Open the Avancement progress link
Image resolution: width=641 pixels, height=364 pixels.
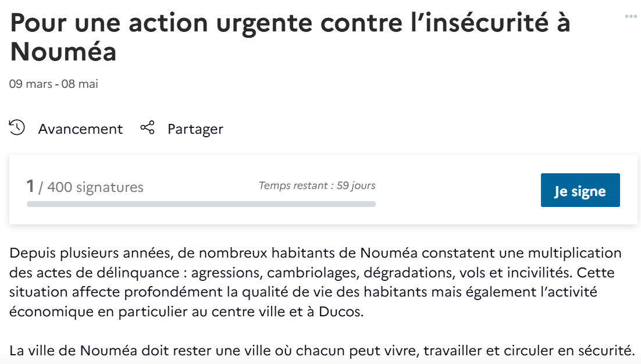click(x=80, y=129)
